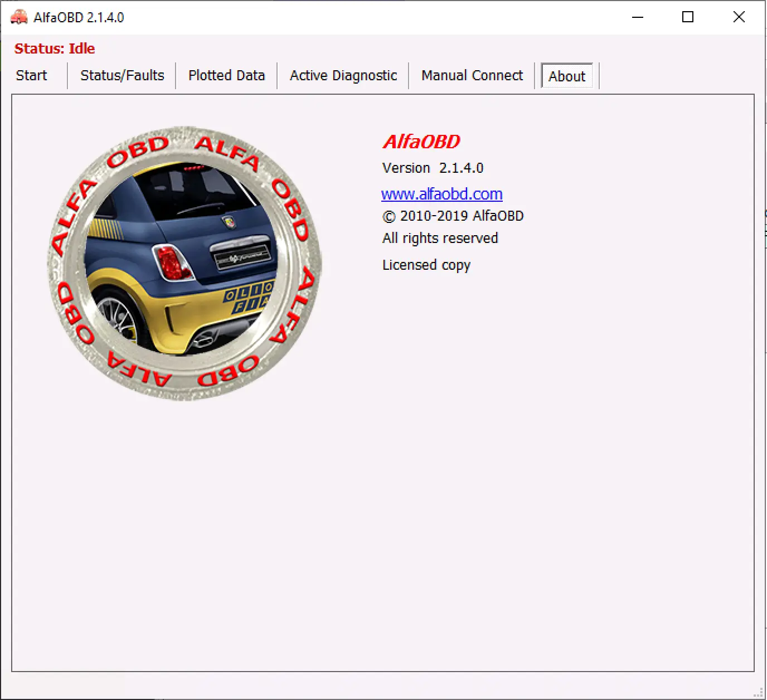
Task: Close the AlfaOBD window
Action: tap(739, 17)
